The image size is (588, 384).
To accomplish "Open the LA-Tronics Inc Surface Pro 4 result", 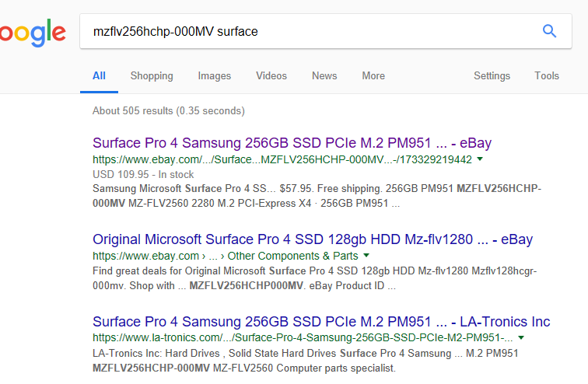I will click(321, 322).
